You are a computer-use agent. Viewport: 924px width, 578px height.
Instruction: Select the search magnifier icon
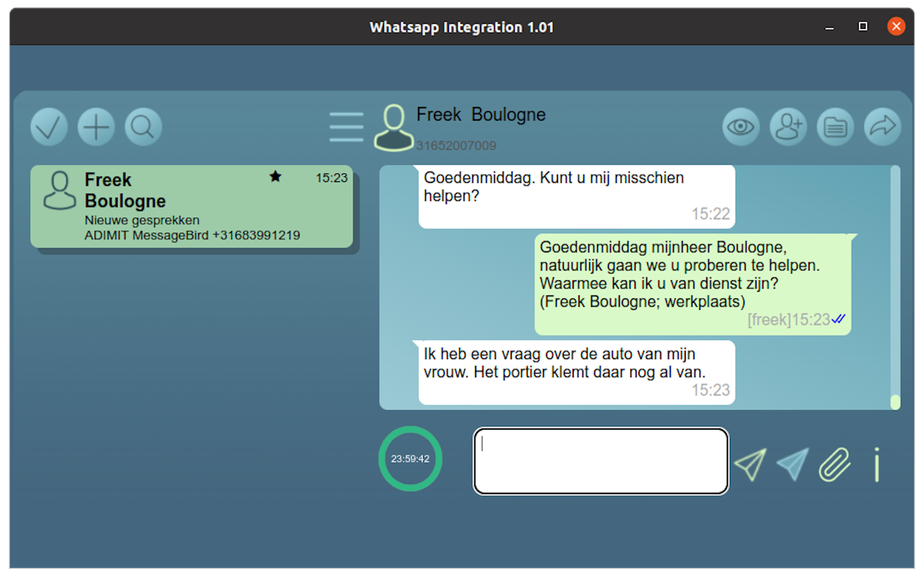tap(143, 126)
